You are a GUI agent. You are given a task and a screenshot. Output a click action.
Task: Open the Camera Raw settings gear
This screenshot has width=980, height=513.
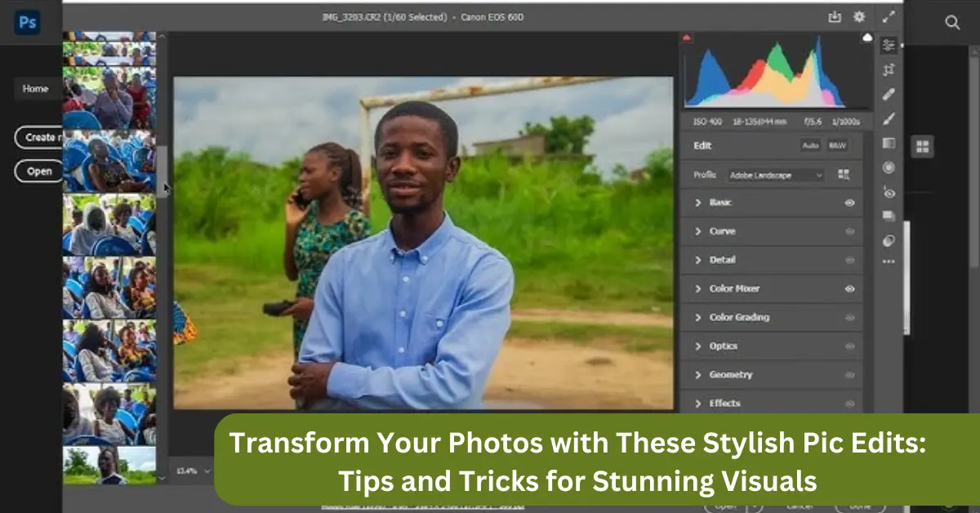tap(859, 16)
